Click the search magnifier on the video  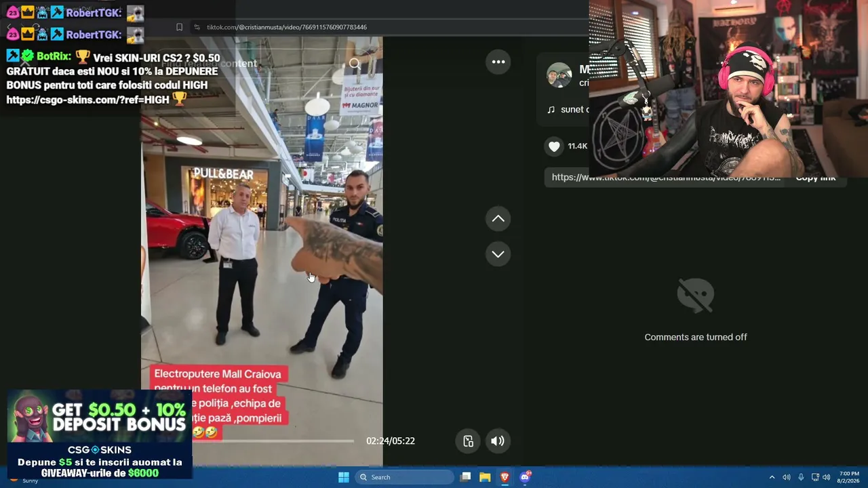pos(355,64)
